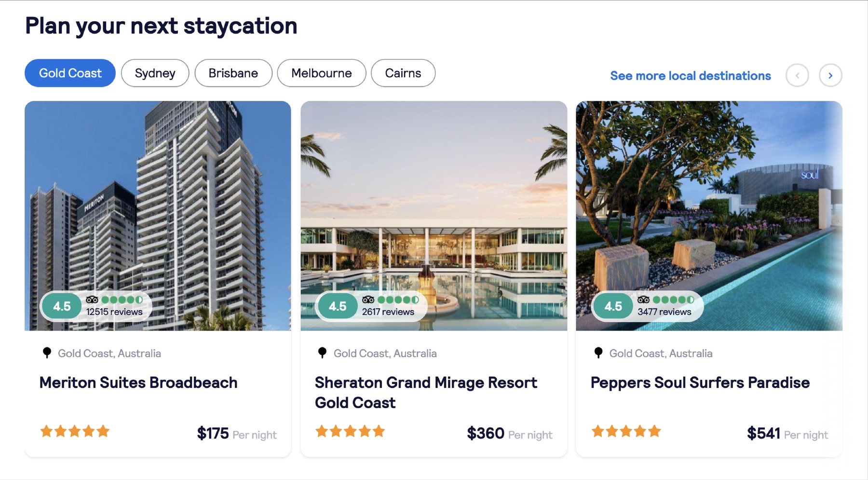
Task: Open the Meriton Suites Broadbeach hotel title
Action: 138,383
